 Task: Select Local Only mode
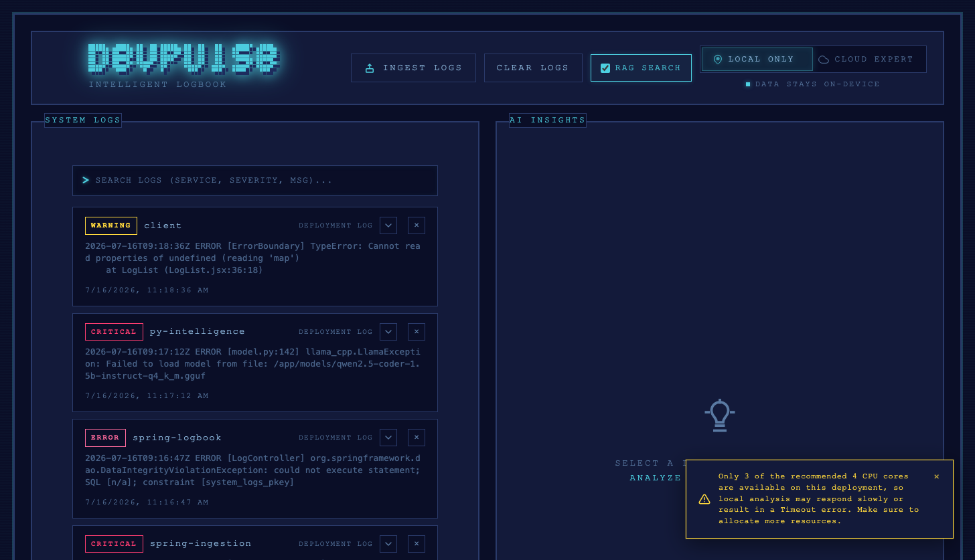[x=757, y=59]
